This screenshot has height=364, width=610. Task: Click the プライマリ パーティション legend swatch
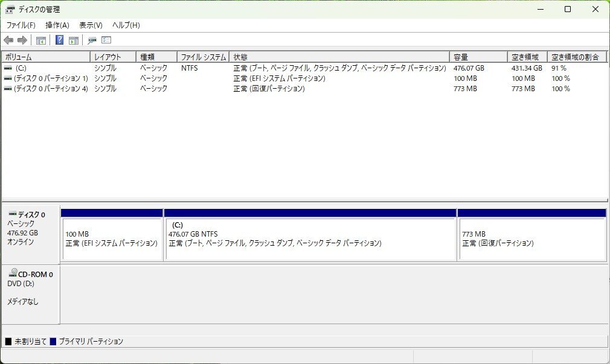pos(53,341)
